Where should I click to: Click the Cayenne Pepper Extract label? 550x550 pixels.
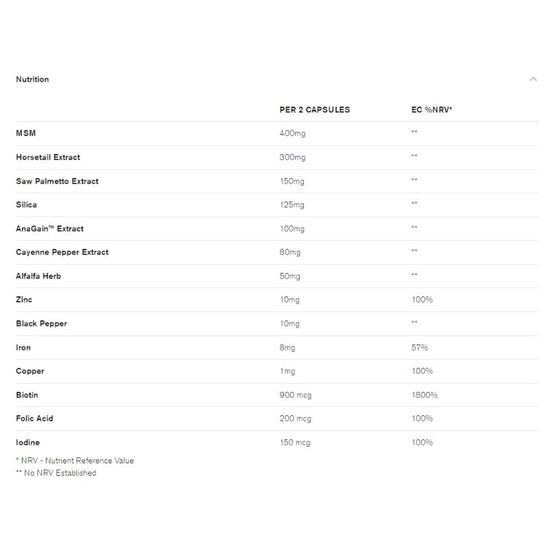[x=62, y=252]
